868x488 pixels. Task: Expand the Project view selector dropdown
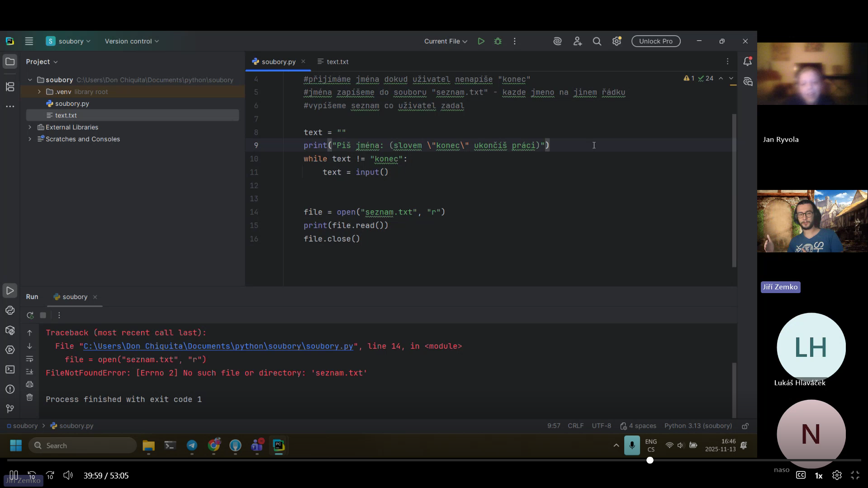coord(42,62)
